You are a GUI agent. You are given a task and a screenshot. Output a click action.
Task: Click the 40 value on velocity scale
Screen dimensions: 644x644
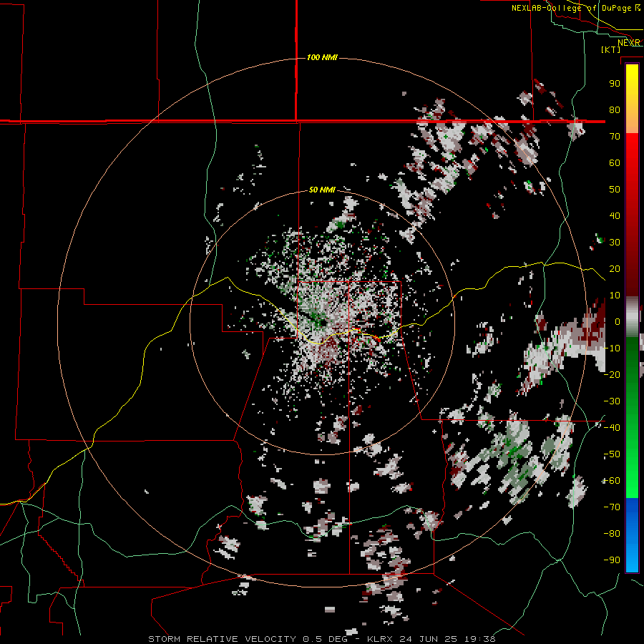click(x=615, y=215)
